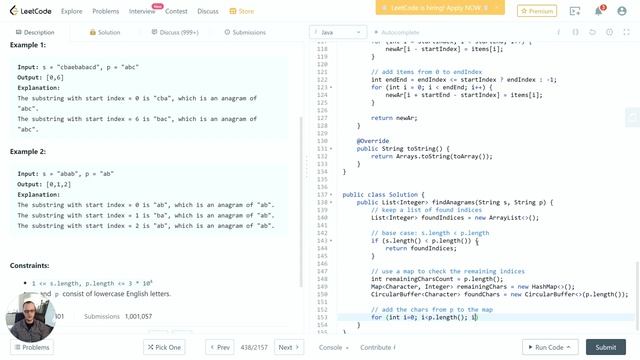Click the 'Example 1:' heading

(28, 45)
